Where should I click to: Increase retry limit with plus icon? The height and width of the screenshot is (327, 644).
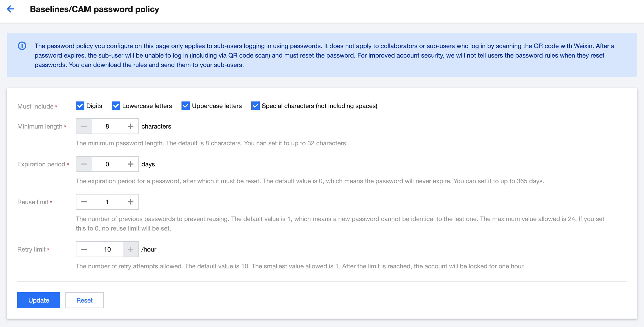pos(131,249)
